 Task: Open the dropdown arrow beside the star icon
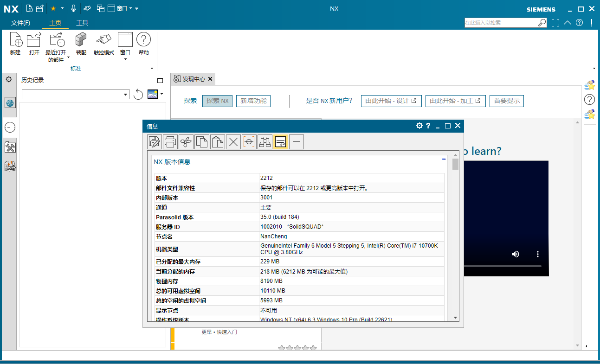point(62,8)
